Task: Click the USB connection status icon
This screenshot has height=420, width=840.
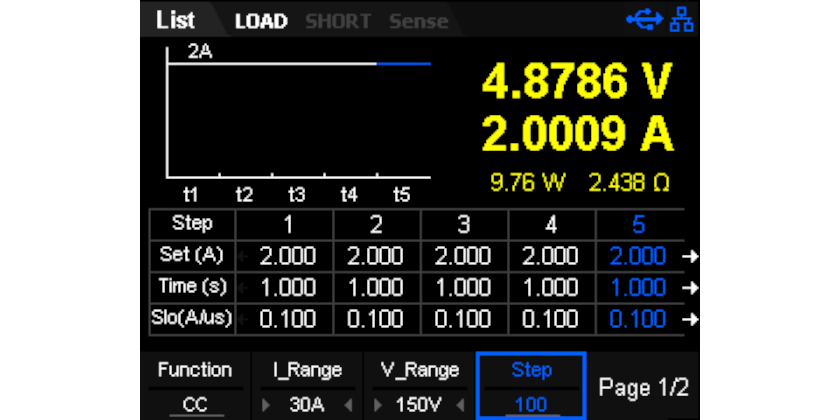Action: pos(645,20)
